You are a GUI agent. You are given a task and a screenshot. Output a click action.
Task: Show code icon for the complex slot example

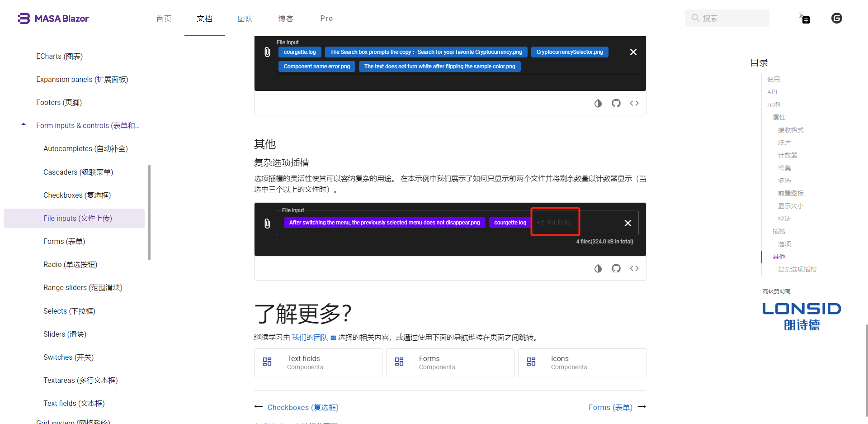click(x=634, y=268)
